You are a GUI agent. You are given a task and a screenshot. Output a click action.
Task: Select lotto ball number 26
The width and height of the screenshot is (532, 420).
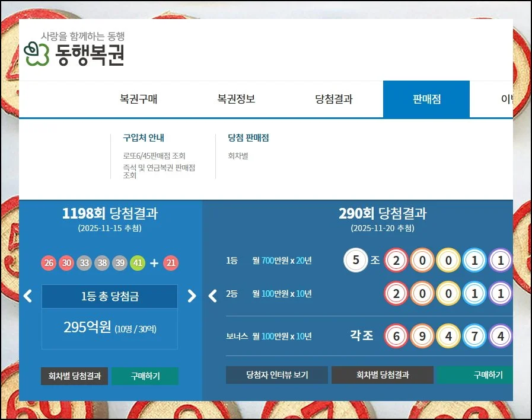(48, 262)
